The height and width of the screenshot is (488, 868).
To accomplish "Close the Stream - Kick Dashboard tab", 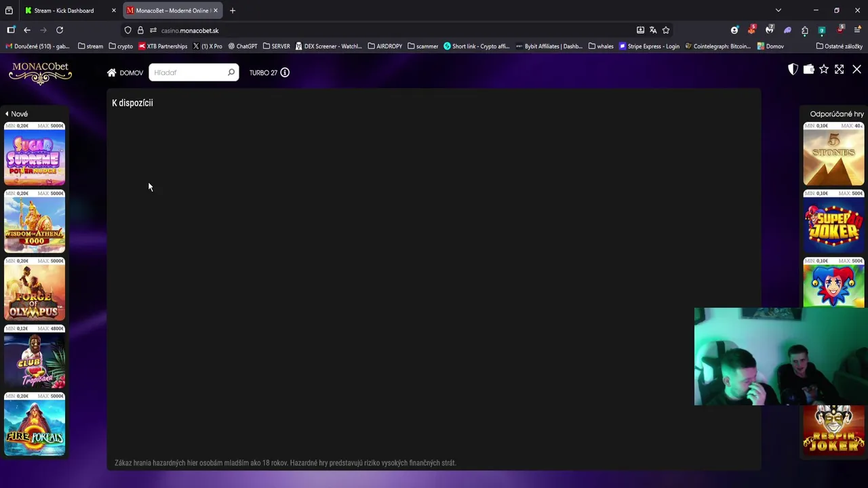I will point(113,10).
